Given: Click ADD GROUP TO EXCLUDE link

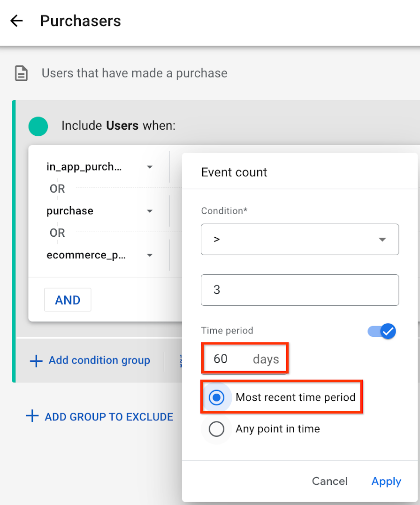Looking at the screenshot, I should (x=109, y=417).
